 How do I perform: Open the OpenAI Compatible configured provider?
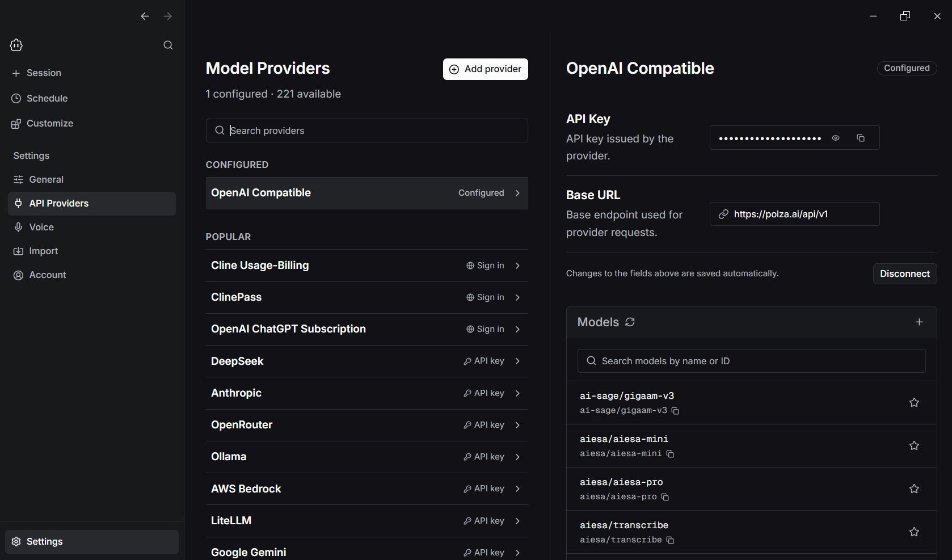coord(367,193)
